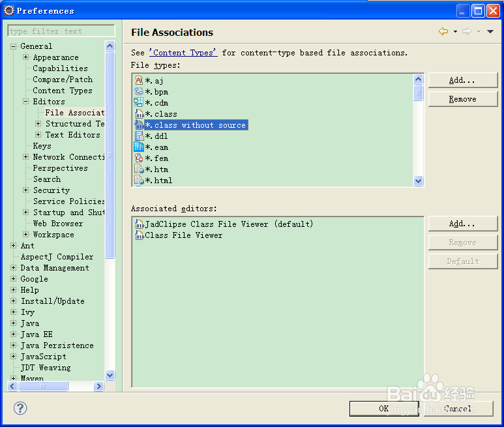Image resolution: width=504 pixels, height=427 pixels.
Task: Focus the type filter text field
Action: click(61, 31)
